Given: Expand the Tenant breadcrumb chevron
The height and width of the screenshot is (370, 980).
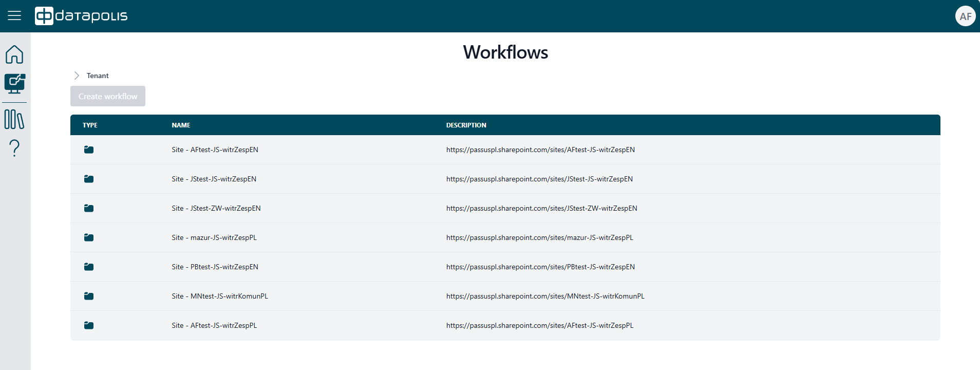Looking at the screenshot, I should 77,76.
